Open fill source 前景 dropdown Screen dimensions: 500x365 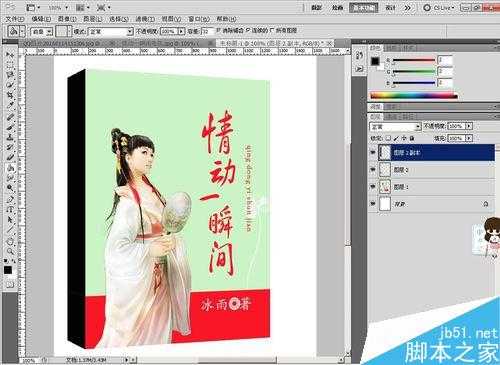[49, 32]
